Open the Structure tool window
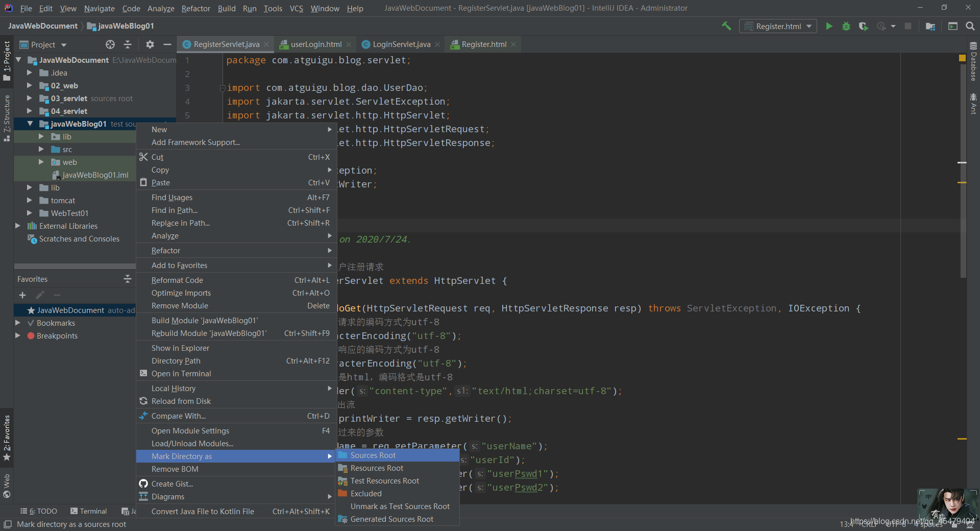Image resolution: width=980 pixels, height=531 pixels. (x=7, y=118)
